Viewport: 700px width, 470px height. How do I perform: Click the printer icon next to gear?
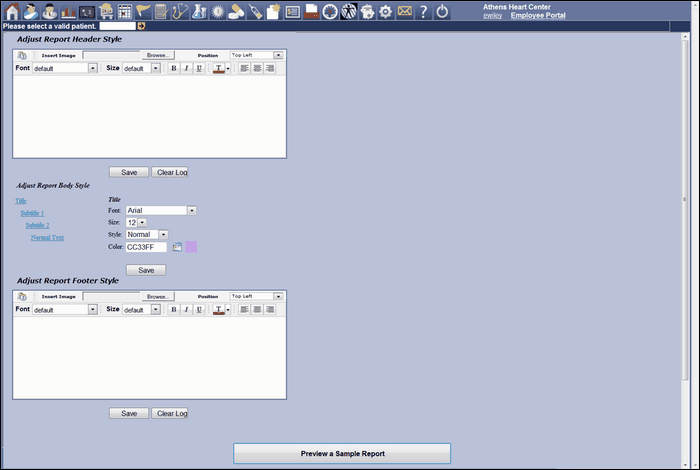367,12
